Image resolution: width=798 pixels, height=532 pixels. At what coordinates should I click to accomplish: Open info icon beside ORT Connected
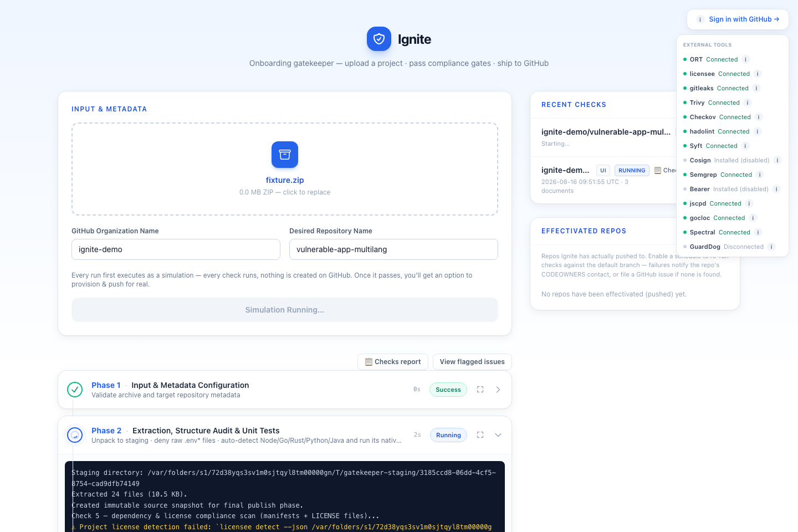point(746,59)
